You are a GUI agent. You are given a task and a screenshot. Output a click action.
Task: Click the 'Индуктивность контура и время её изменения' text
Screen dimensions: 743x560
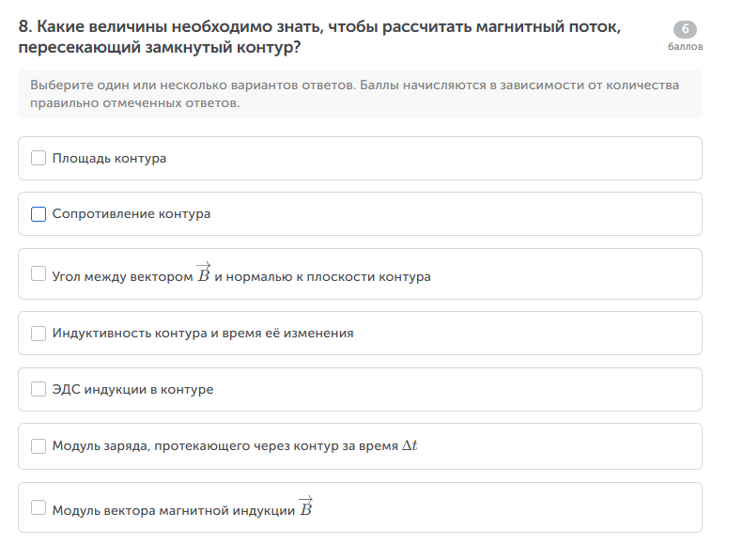pos(203,333)
